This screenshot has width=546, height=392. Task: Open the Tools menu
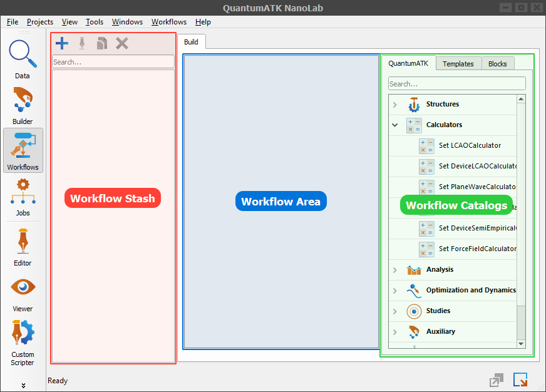[95, 21]
